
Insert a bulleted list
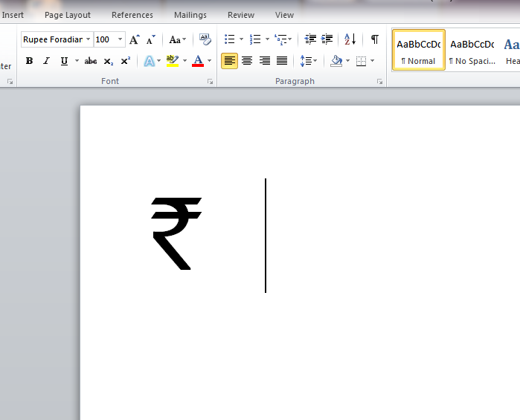click(x=229, y=39)
